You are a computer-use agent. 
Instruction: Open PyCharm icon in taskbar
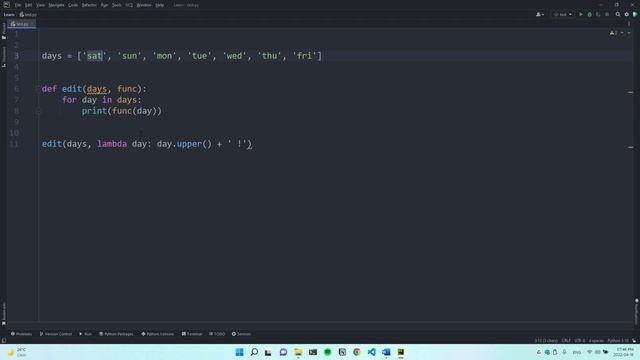401,352
